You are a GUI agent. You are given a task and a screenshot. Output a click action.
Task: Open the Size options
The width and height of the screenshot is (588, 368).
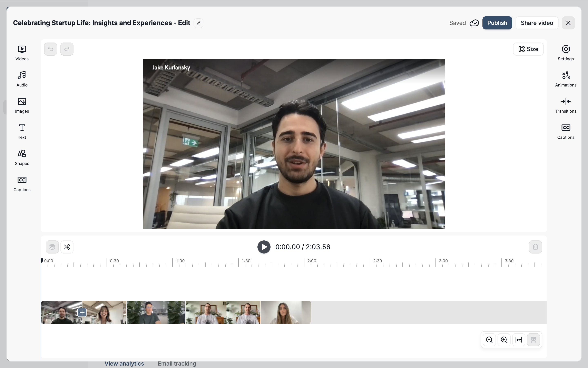pyautogui.click(x=528, y=49)
